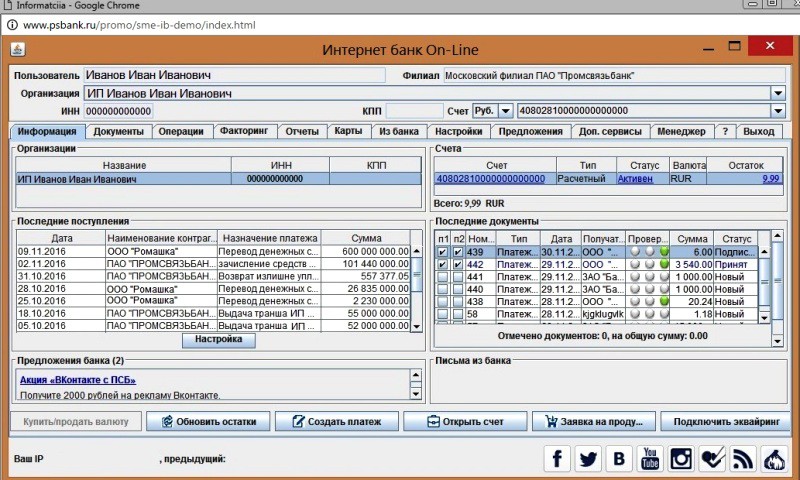The image size is (800, 480).
Task: Check п1 checkbox for document 441
Action: (443, 277)
